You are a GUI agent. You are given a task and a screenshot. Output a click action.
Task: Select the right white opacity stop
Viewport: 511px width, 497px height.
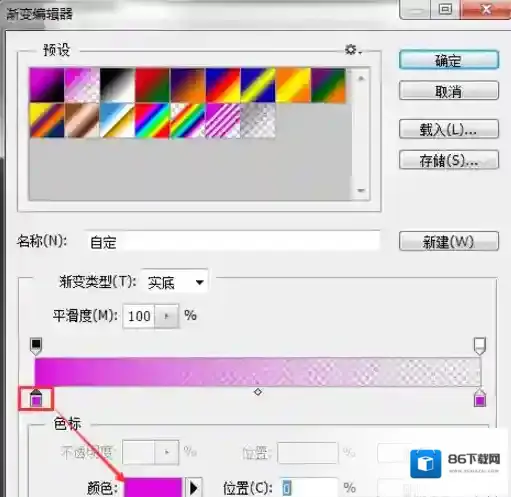pos(480,346)
